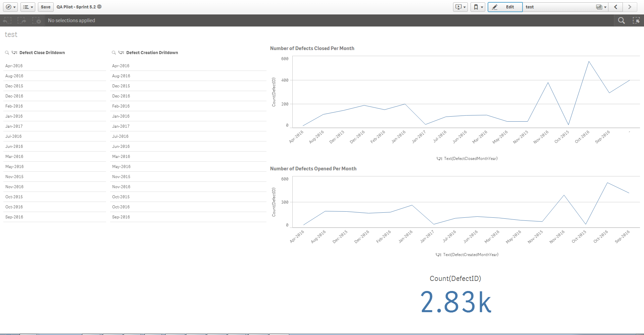Select May-2016 in Defect Creation Drilldown
Image resolution: width=644 pixels, height=335 pixels.
188,167
